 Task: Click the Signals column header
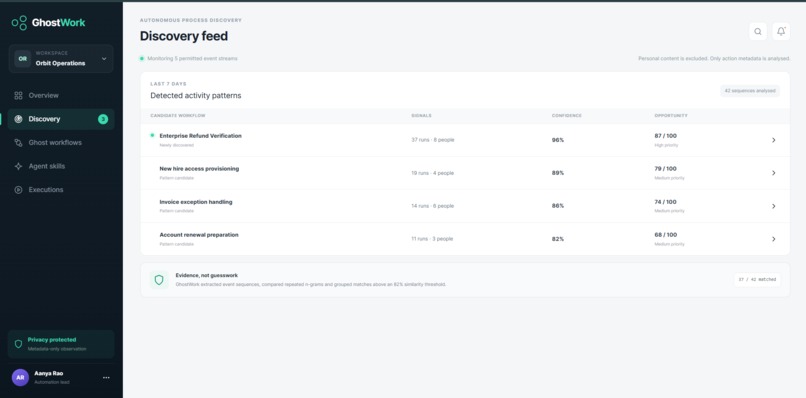[x=422, y=116]
